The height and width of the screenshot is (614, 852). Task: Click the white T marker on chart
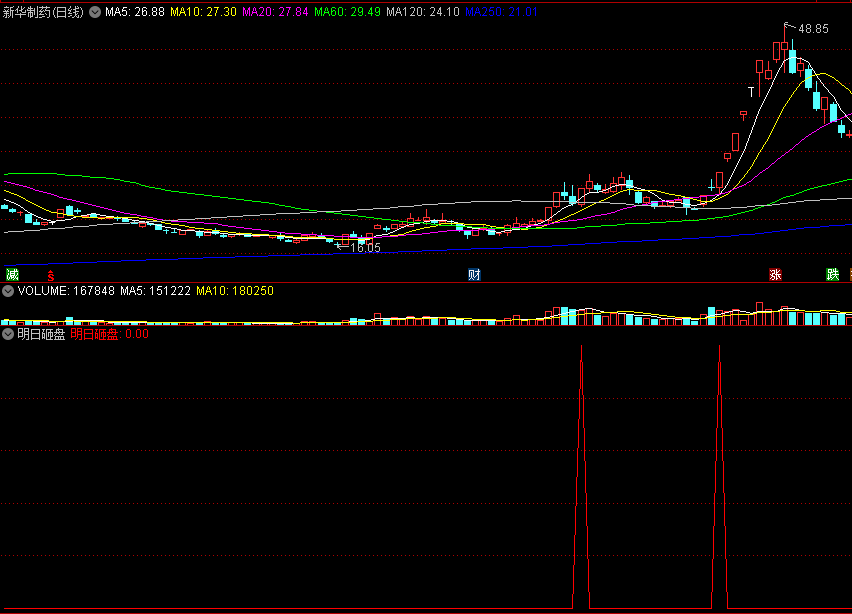751,92
